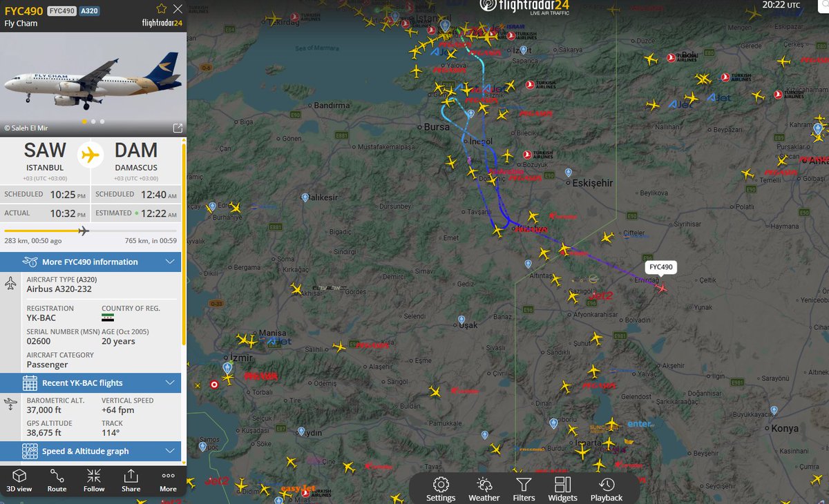Click the scheduled departure time 10:25
The image size is (829, 504).
click(x=68, y=195)
